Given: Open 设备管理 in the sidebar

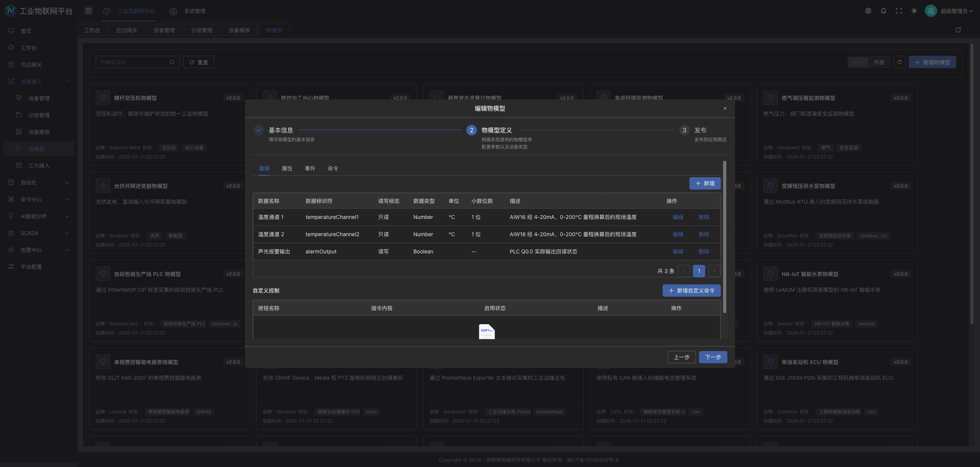Looking at the screenshot, I should click(x=39, y=98).
